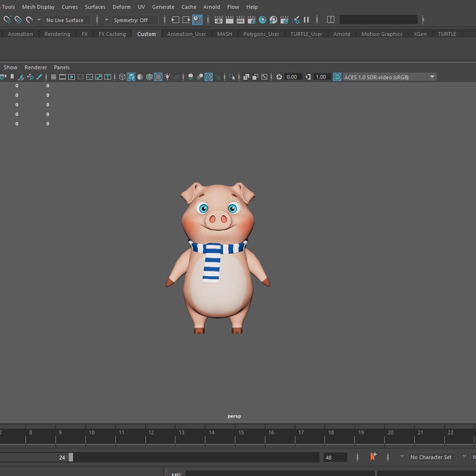The height and width of the screenshot is (476, 476).
Task: Toggle the multisample anti-aliasing icon
Action: (209, 77)
